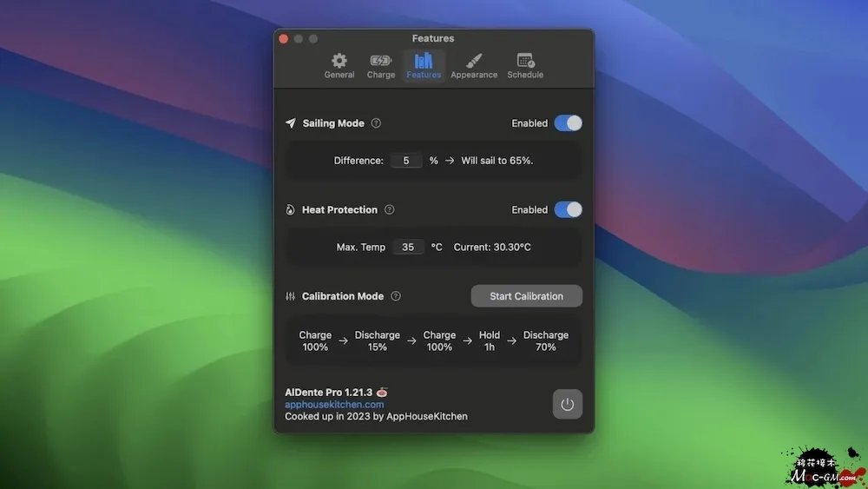This screenshot has width=868, height=489.
Task: Click the Sailing Mode heading label
Action: coord(333,123)
